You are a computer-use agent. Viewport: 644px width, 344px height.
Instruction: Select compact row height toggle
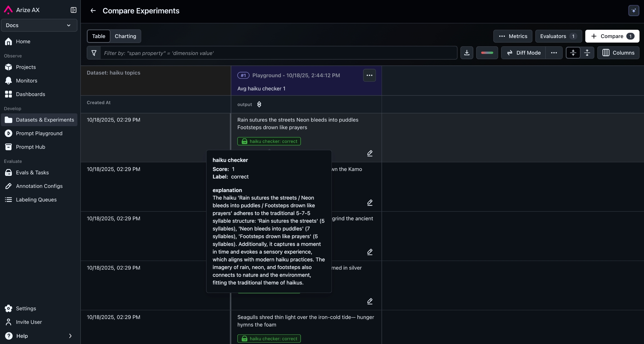point(573,53)
